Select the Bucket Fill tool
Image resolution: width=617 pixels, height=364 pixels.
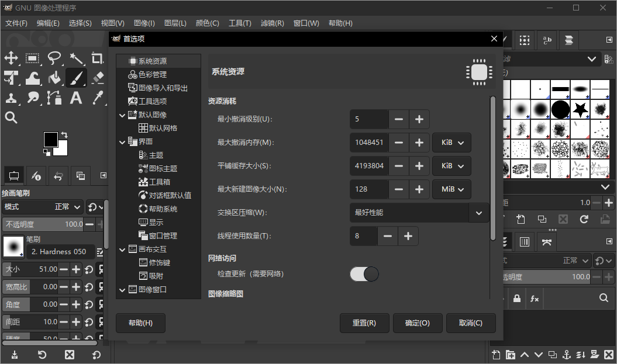coord(54,77)
